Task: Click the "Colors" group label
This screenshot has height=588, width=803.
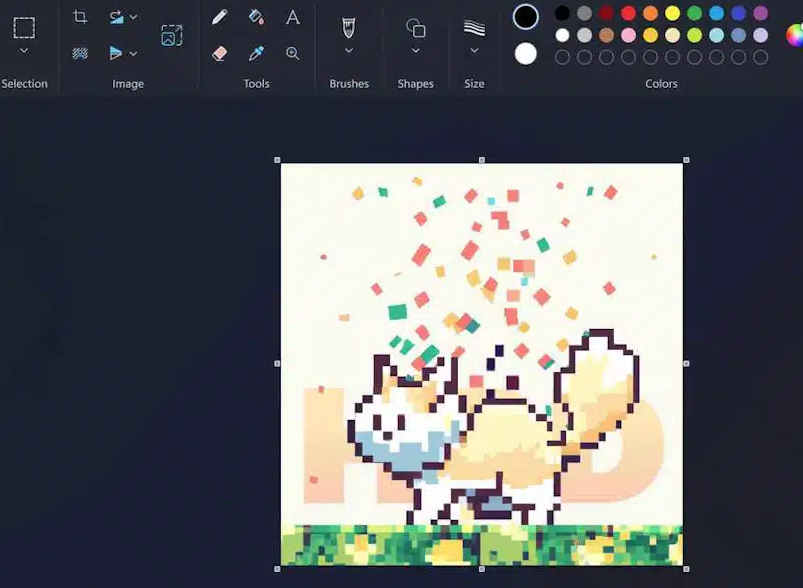Action: [x=661, y=83]
